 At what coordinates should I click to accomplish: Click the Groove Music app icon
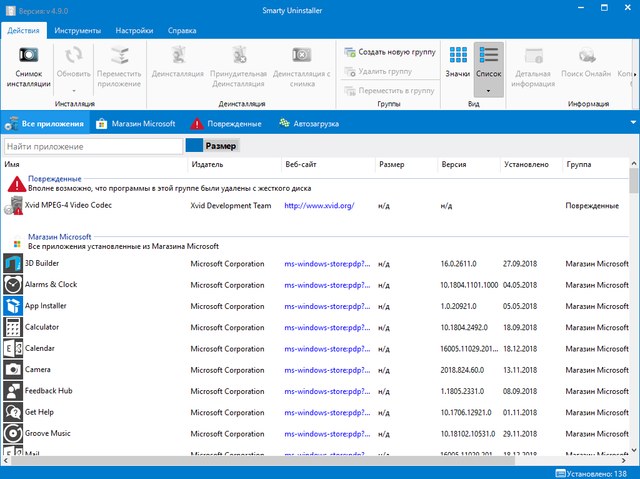(x=13, y=433)
